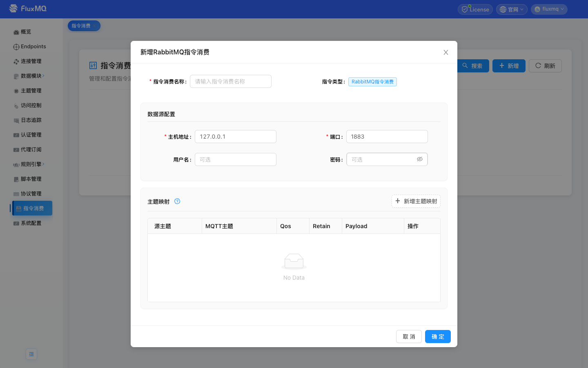Click the RabbitMQ指令消费 type tag
Screen dimensions: 588x368
pos(372,82)
